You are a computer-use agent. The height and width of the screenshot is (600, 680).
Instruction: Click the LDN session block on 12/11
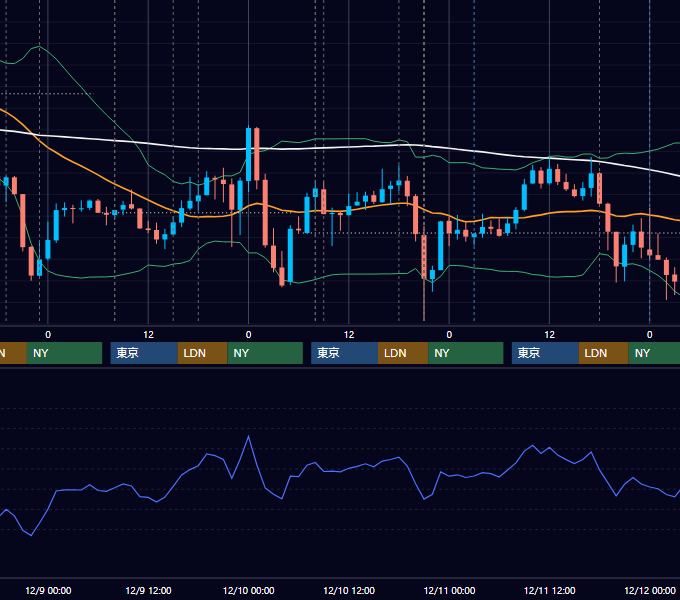pyautogui.click(x=604, y=353)
